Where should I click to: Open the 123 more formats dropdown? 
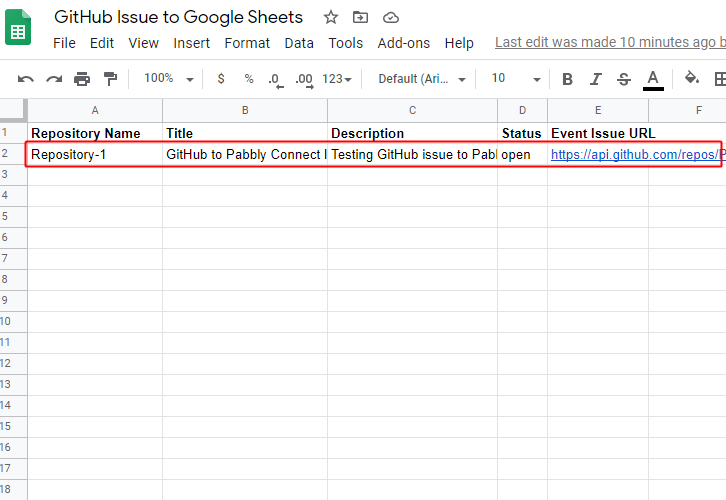pyautogui.click(x=337, y=79)
